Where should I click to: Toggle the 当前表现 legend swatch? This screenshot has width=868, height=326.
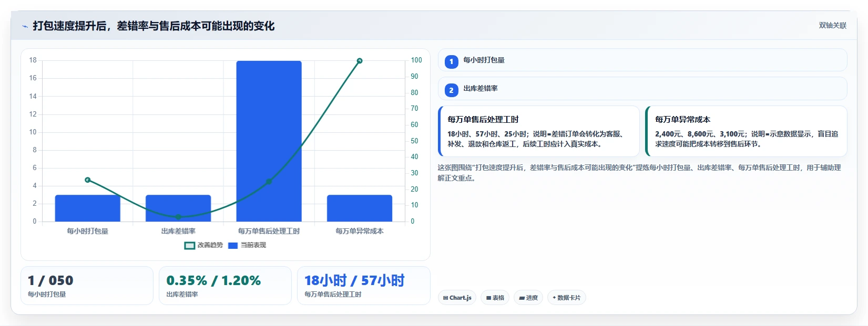pyautogui.click(x=233, y=245)
